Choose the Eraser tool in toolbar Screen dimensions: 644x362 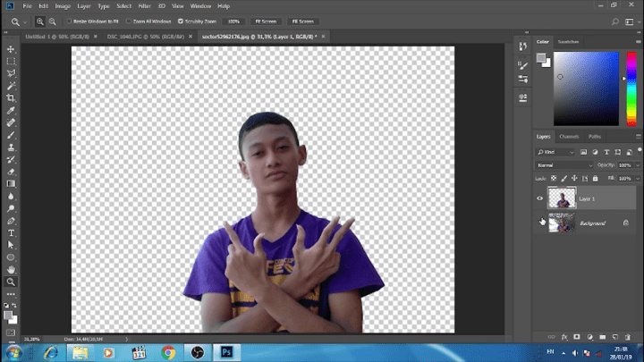click(11, 171)
